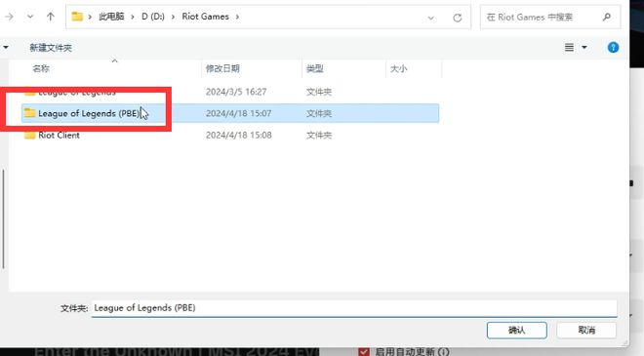
Task: Refresh the Riot Games folder listing
Action: (x=457, y=18)
